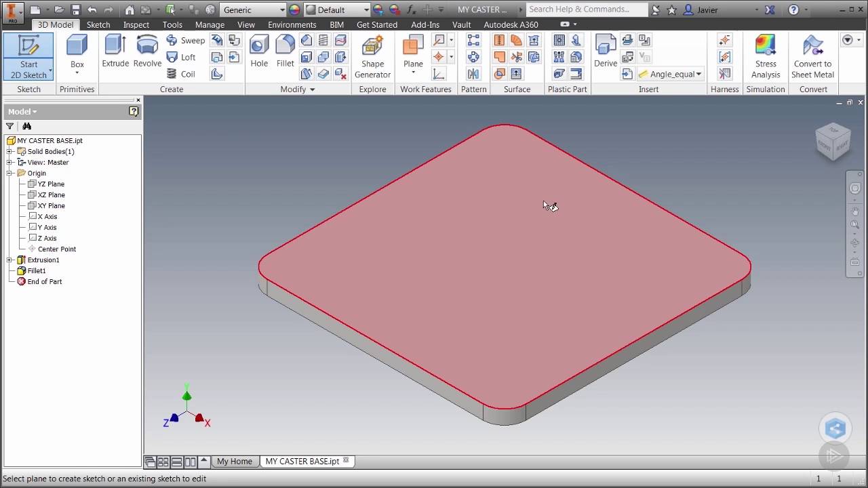Select MY CASTER BASE.ipt root node
Viewport: 868px width, 488px height.
pos(50,140)
